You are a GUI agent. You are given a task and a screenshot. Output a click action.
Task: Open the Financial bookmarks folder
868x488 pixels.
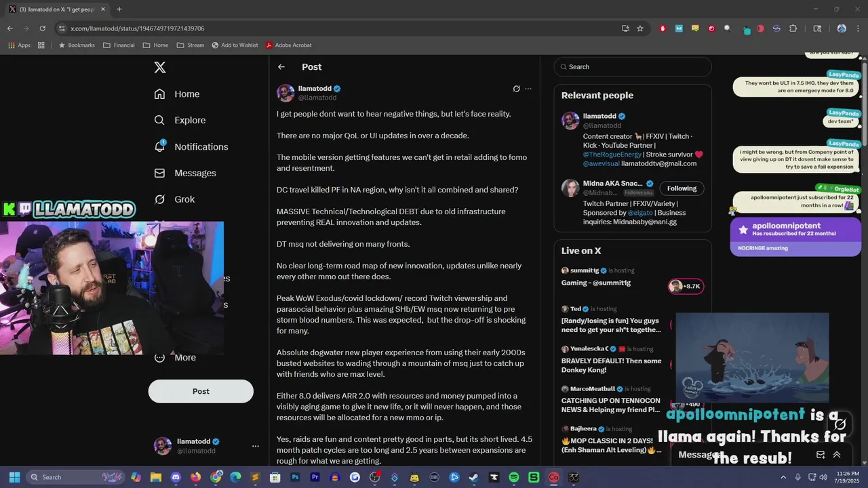coord(119,45)
